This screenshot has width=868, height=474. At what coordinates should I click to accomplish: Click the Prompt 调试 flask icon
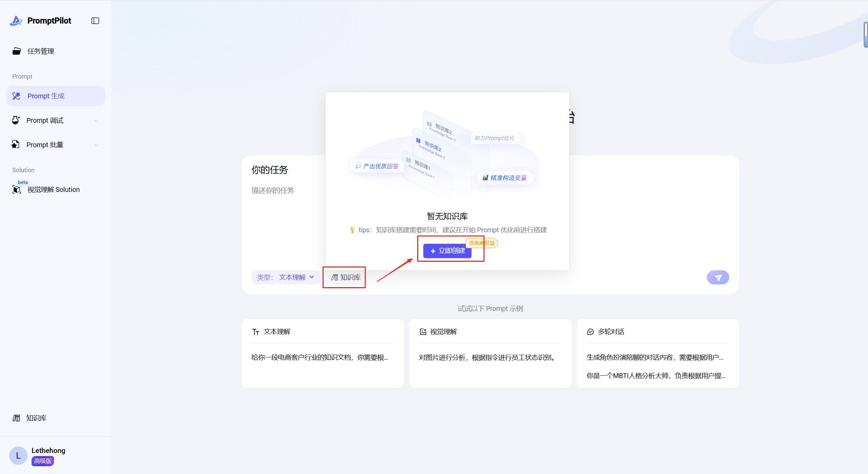coord(16,120)
